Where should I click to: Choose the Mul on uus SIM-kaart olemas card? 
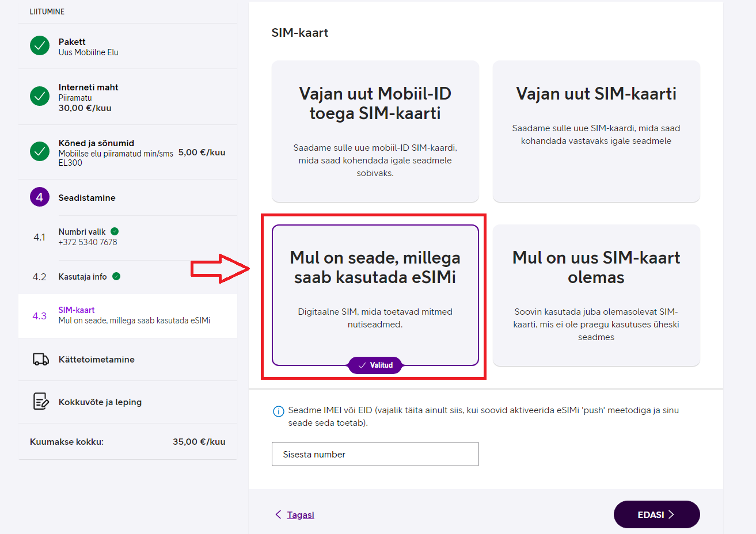click(597, 295)
